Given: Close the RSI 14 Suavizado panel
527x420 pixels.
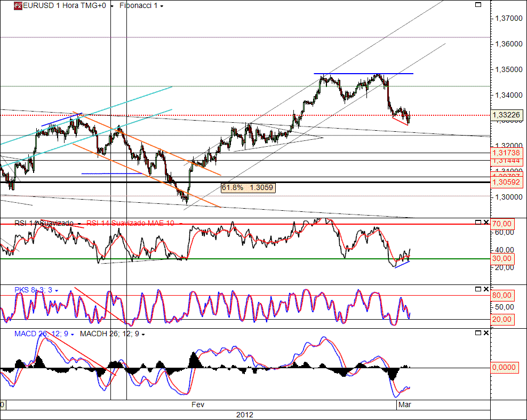Looking at the screenshot, I should coord(486,222).
